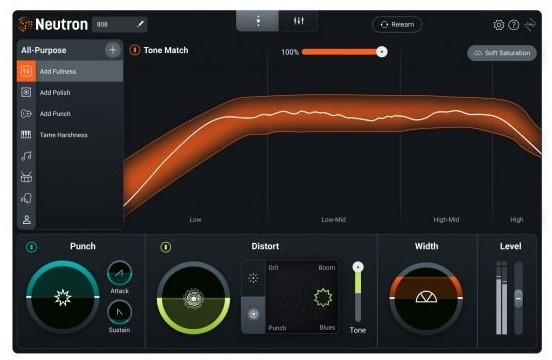Select the speaker category icon beside Add Polish
This screenshot has width=552, height=360.
[x=26, y=93]
